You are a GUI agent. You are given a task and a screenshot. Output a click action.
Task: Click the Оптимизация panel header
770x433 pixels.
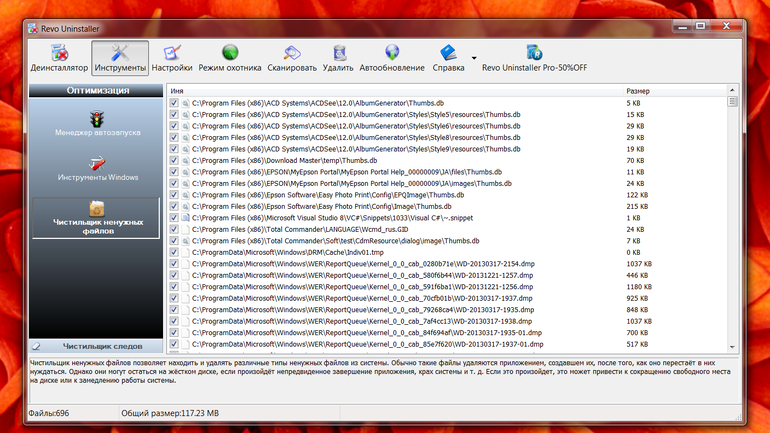[96, 90]
